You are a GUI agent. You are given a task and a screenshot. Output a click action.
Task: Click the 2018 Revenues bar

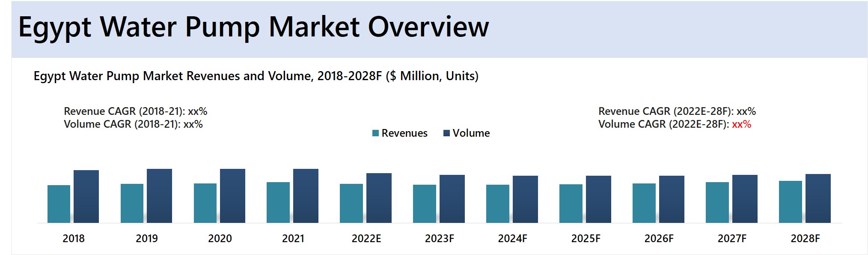(x=59, y=204)
